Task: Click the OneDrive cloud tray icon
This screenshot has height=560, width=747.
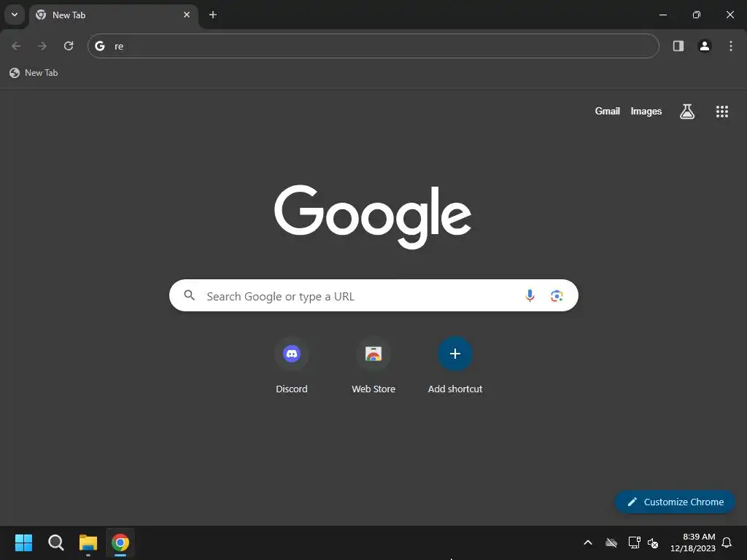Action: click(611, 542)
